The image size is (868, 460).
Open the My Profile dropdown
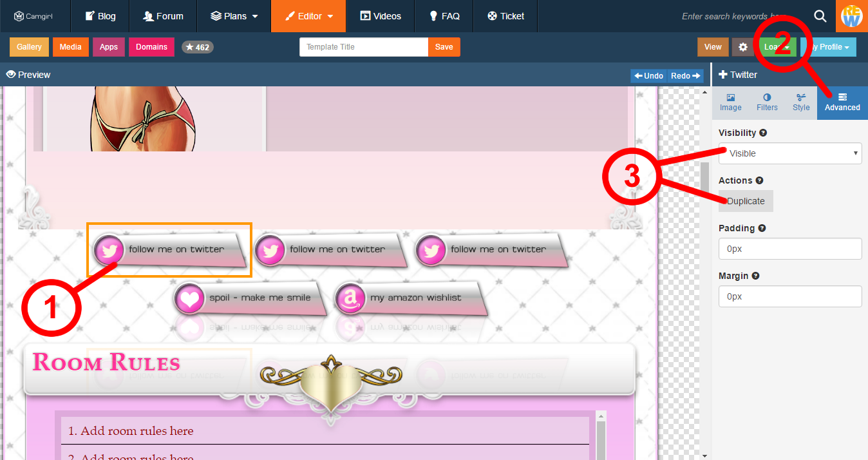(x=829, y=47)
